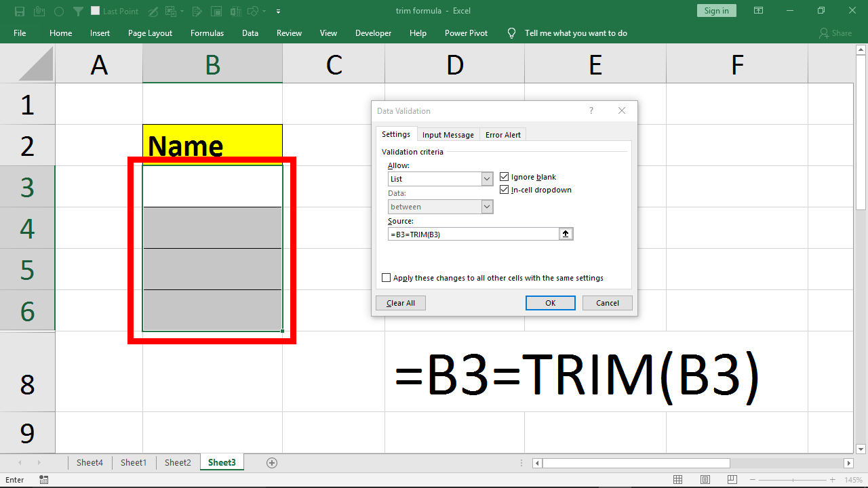Select Normal view in the status bar
The height and width of the screenshot is (488, 868).
[677, 479]
